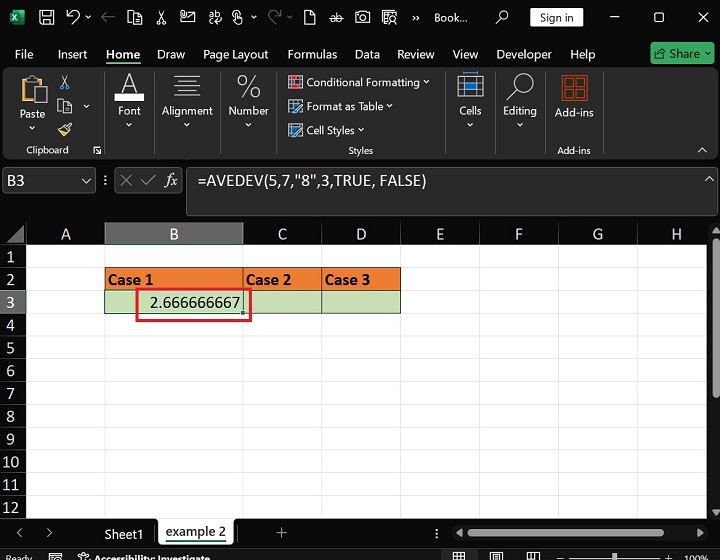
Task: Click the Save icon in title bar
Action: point(47,17)
